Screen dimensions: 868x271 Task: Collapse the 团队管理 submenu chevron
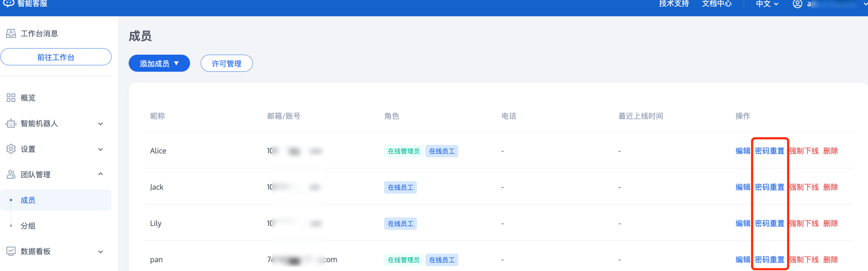pos(100,174)
